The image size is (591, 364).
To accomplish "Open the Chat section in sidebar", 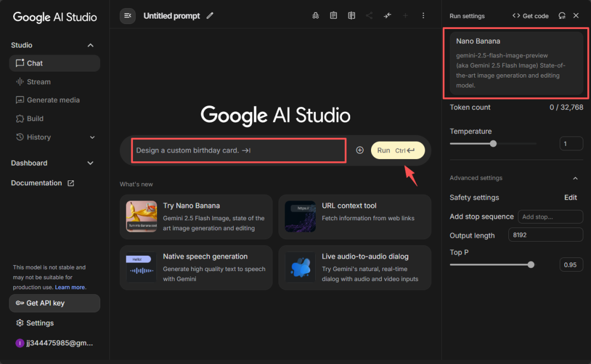I will pyautogui.click(x=54, y=63).
